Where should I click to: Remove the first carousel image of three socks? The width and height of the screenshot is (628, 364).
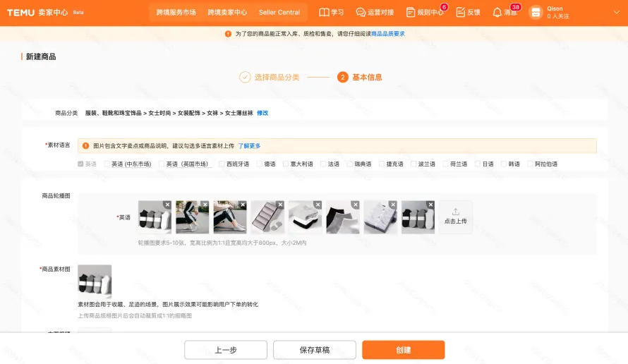click(167, 205)
